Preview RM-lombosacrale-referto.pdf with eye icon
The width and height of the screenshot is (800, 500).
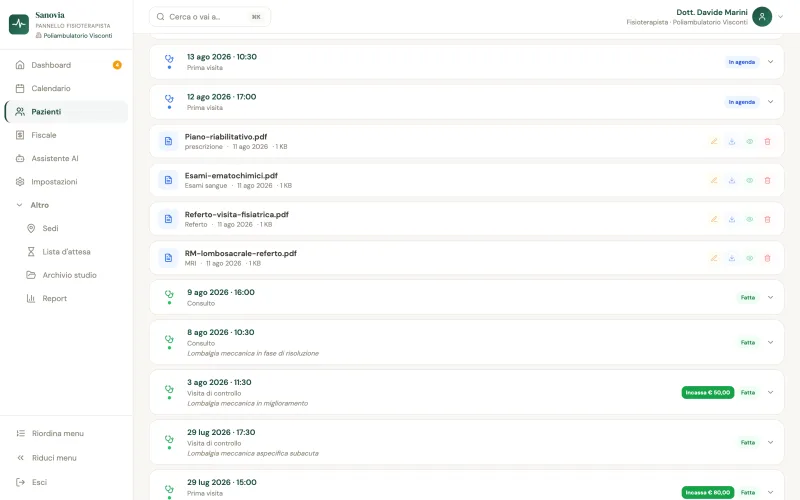click(749, 258)
